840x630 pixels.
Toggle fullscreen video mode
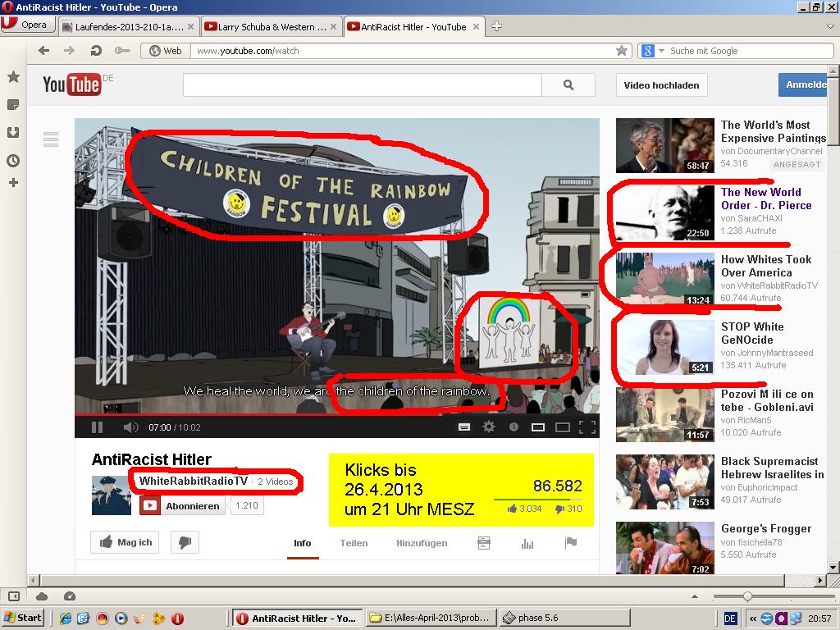pos(587,427)
